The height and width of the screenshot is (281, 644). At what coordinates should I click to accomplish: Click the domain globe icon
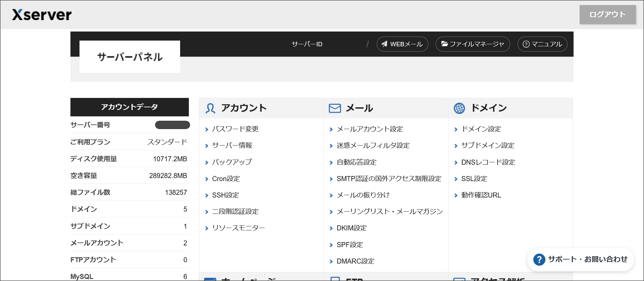[459, 108]
